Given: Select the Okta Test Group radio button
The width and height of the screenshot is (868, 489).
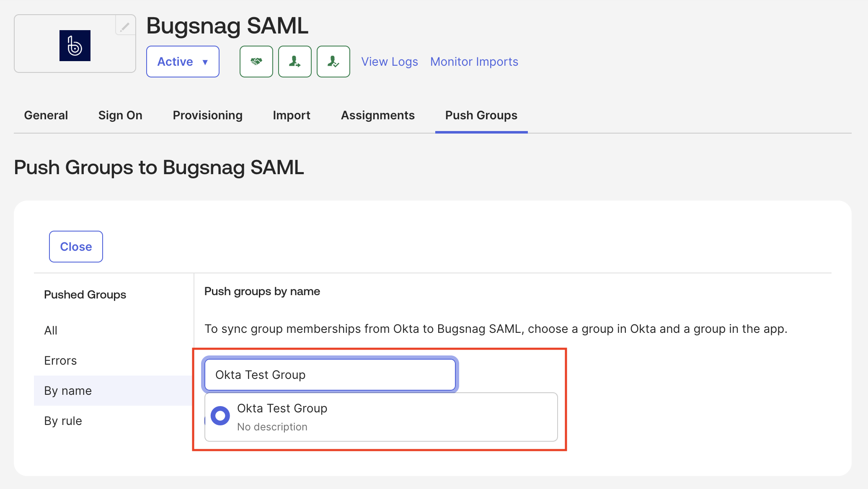Looking at the screenshot, I should [220, 415].
